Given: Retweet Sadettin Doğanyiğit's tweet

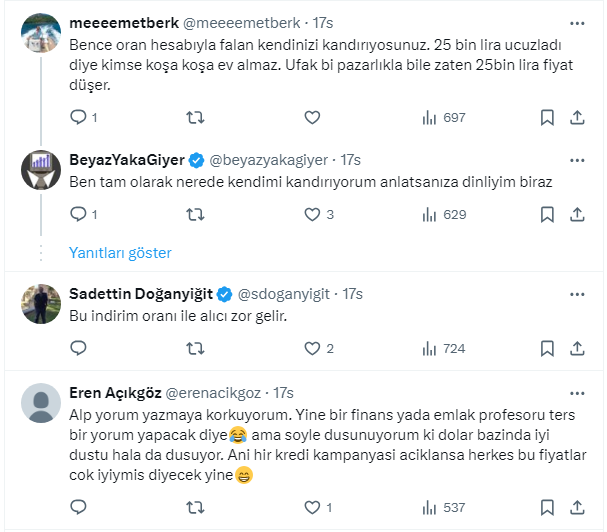Looking at the screenshot, I should (196, 348).
